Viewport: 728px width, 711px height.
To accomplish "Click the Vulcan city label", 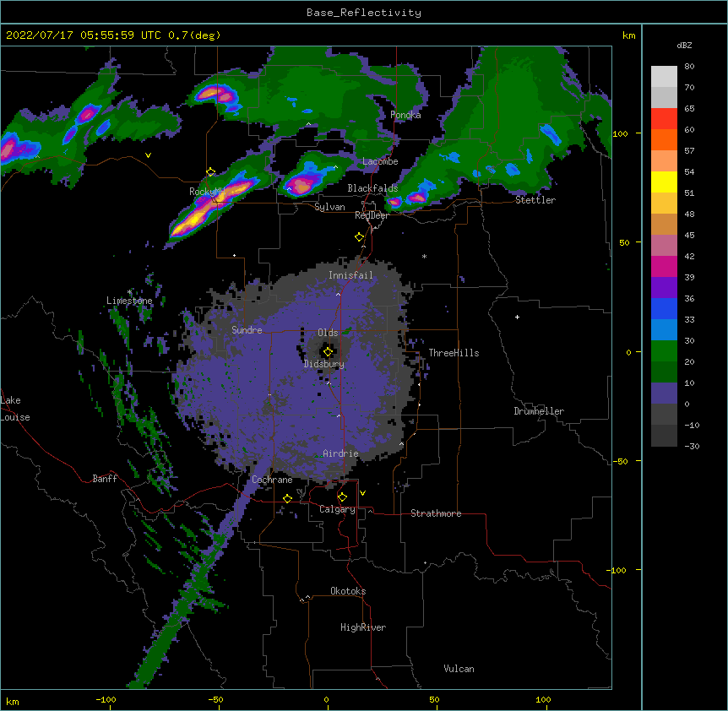I will coord(459,669).
